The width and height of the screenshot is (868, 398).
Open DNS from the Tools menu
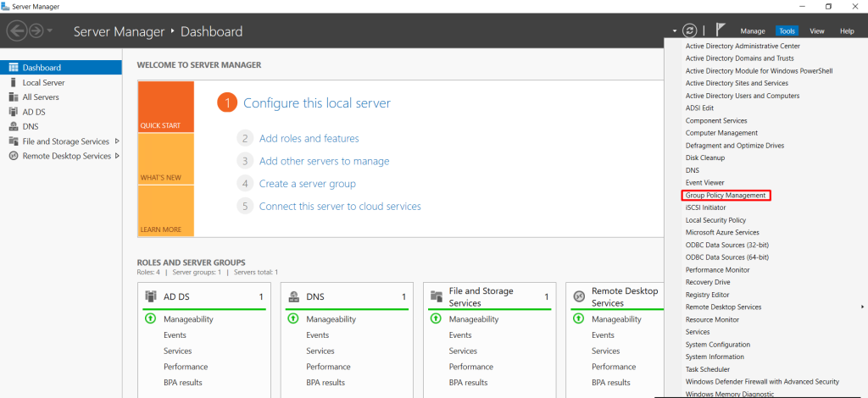coord(692,170)
